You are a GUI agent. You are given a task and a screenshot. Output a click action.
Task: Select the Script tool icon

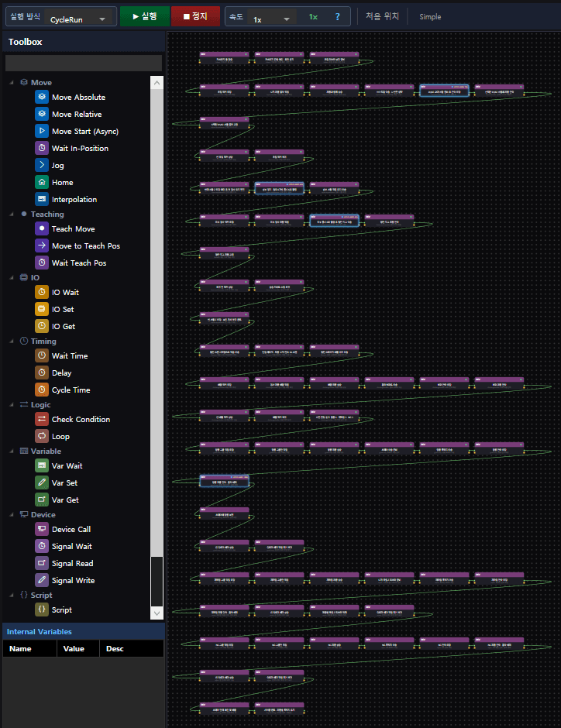[42, 610]
